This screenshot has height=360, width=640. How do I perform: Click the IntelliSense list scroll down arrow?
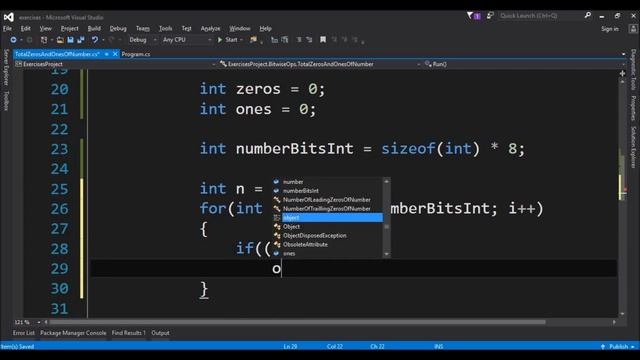387,254
